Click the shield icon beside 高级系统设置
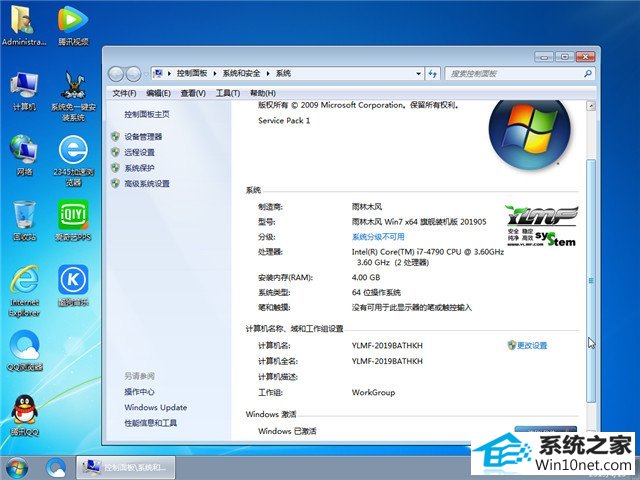The width and height of the screenshot is (640, 480). coord(115,183)
